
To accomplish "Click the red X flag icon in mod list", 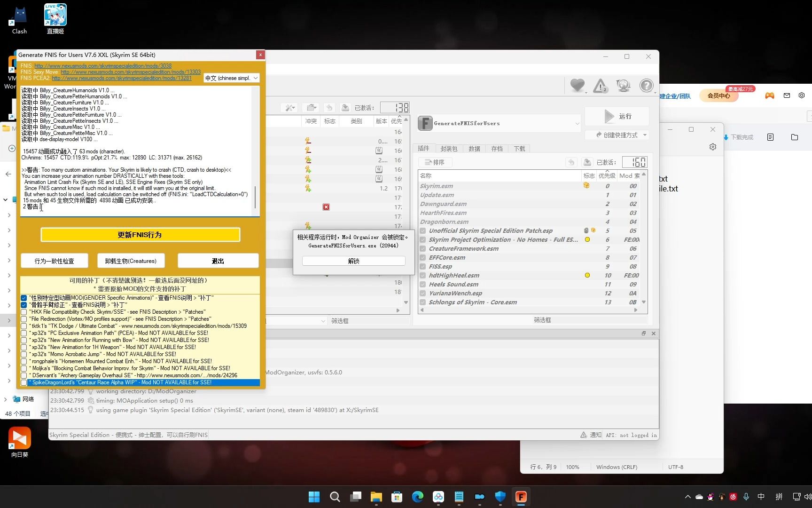I will (326, 207).
